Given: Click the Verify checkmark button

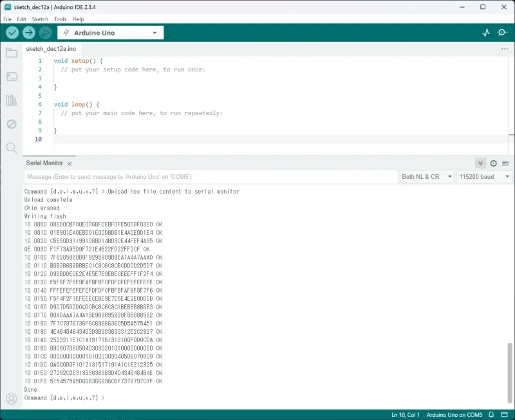Looking at the screenshot, I should pyautogui.click(x=12, y=33).
